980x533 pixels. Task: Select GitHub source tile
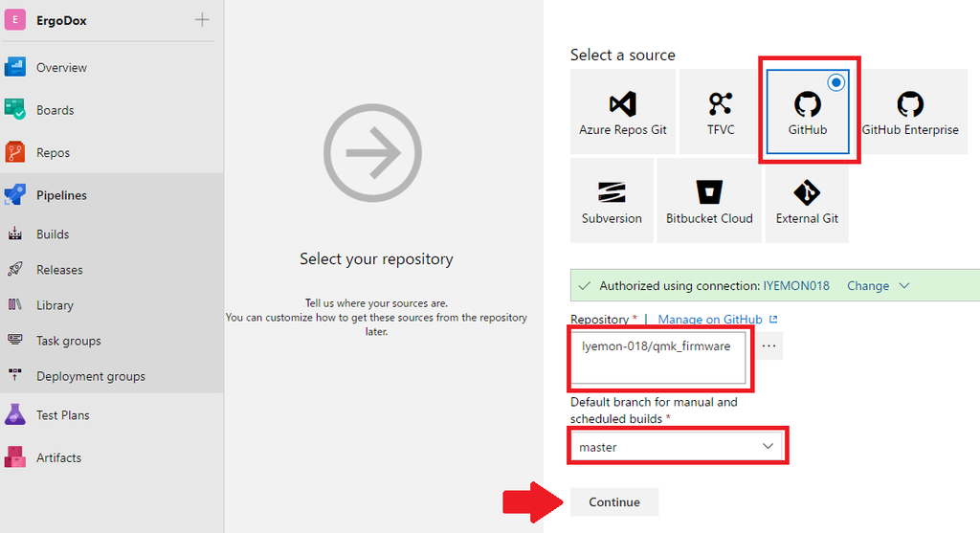(x=808, y=112)
